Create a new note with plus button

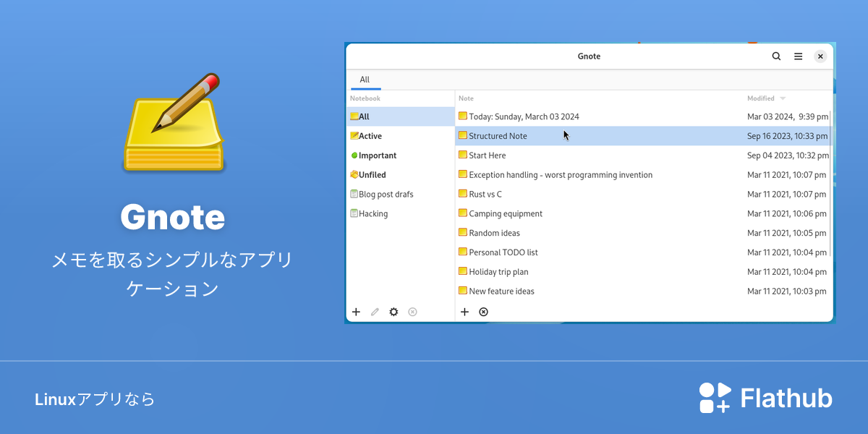coord(465,312)
